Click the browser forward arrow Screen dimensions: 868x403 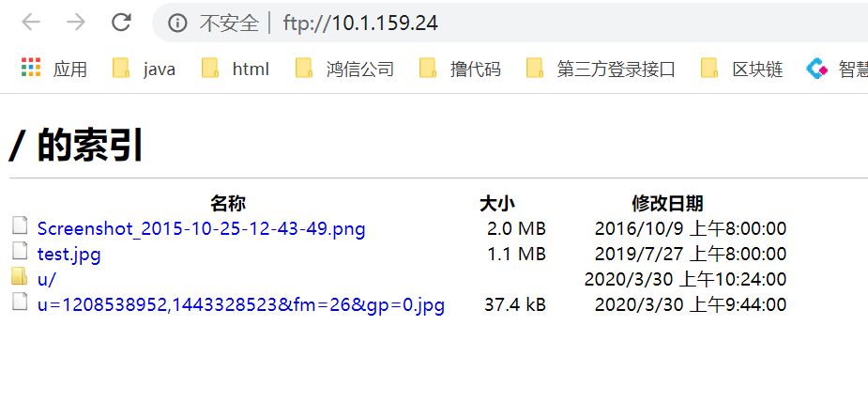click(x=76, y=23)
